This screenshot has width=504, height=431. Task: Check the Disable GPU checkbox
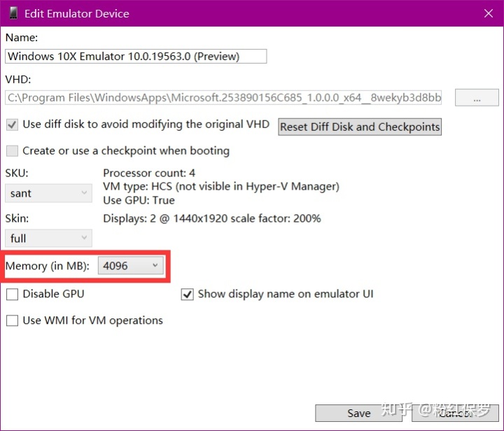(12, 294)
